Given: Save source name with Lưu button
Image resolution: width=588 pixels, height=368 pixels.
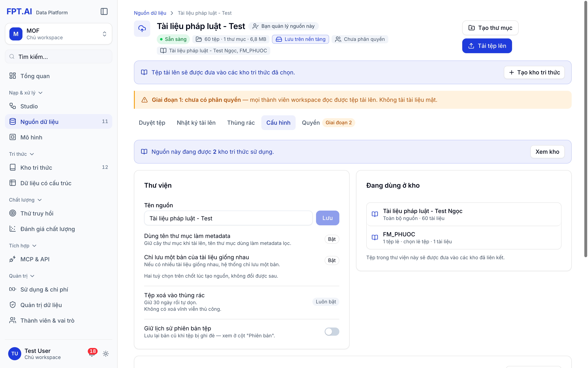Looking at the screenshot, I should (x=327, y=218).
